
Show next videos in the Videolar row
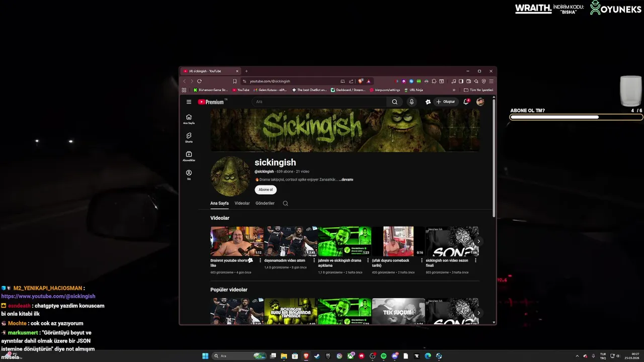click(x=478, y=241)
